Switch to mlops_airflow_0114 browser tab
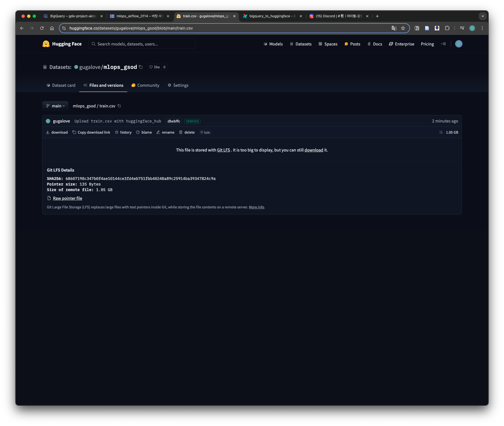This screenshot has width=504, height=426. pyautogui.click(x=140, y=16)
